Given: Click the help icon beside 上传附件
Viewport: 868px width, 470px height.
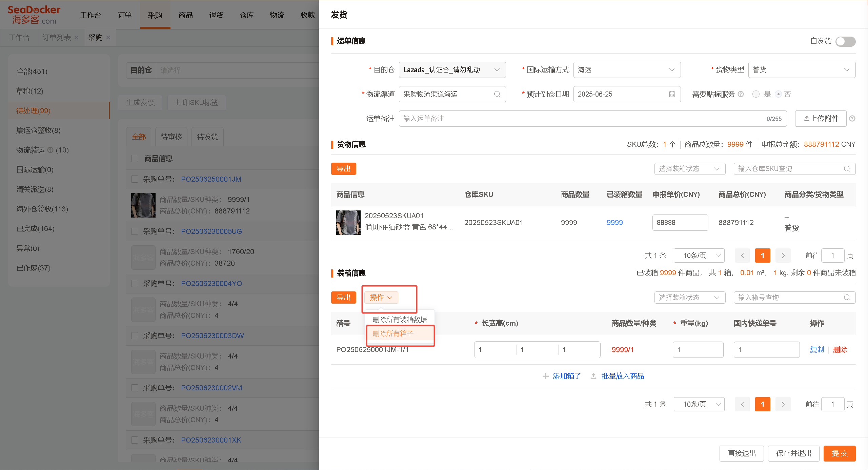Looking at the screenshot, I should coord(852,119).
